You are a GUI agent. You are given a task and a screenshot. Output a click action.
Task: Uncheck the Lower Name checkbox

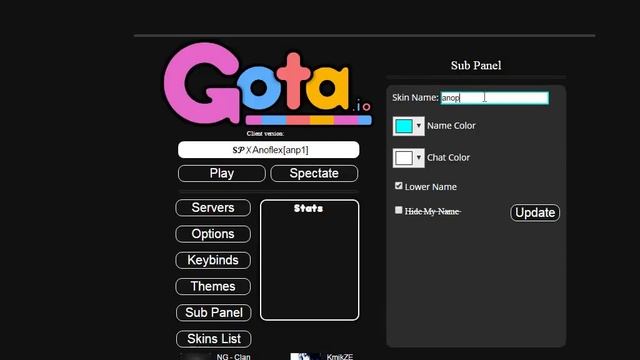coord(399,186)
